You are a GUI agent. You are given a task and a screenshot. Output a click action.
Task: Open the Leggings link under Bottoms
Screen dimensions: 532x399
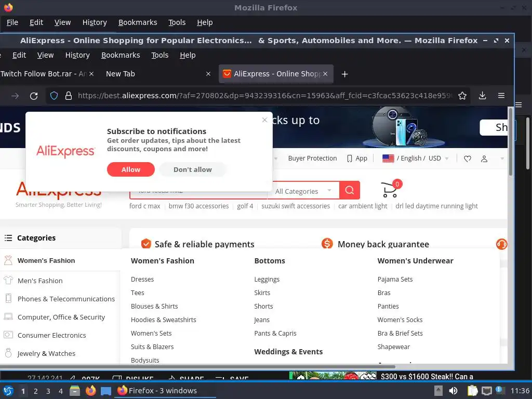coord(267,279)
